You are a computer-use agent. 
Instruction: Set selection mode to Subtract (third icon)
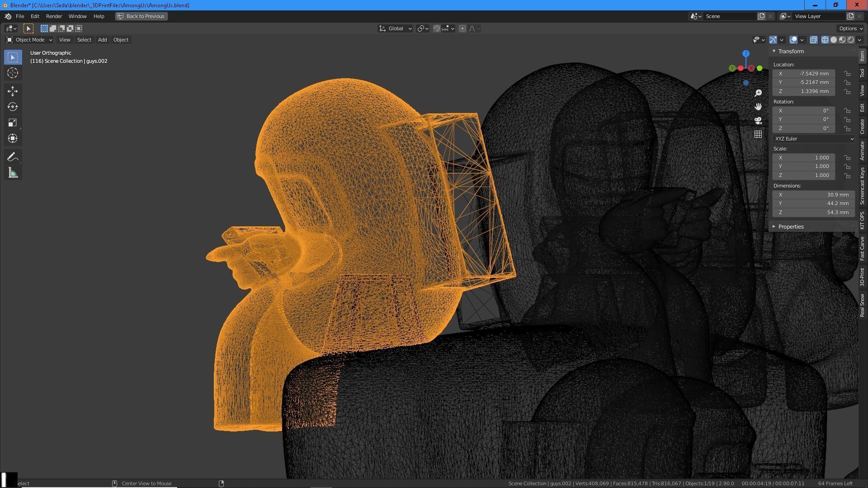click(x=61, y=28)
